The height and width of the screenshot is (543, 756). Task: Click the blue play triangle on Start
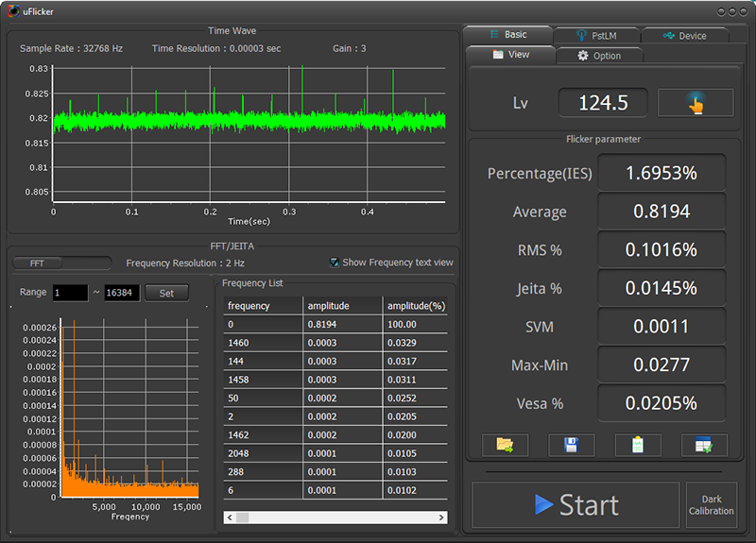click(543, 504)
